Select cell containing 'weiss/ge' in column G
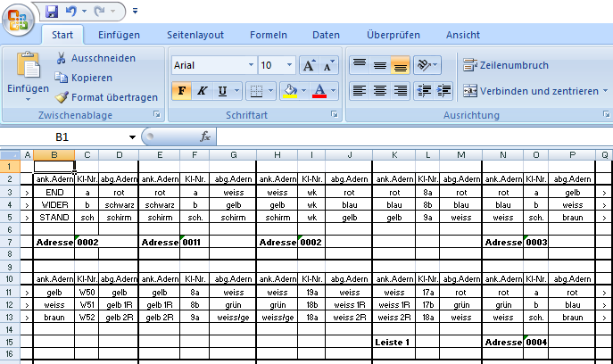 tap(233, 317)
